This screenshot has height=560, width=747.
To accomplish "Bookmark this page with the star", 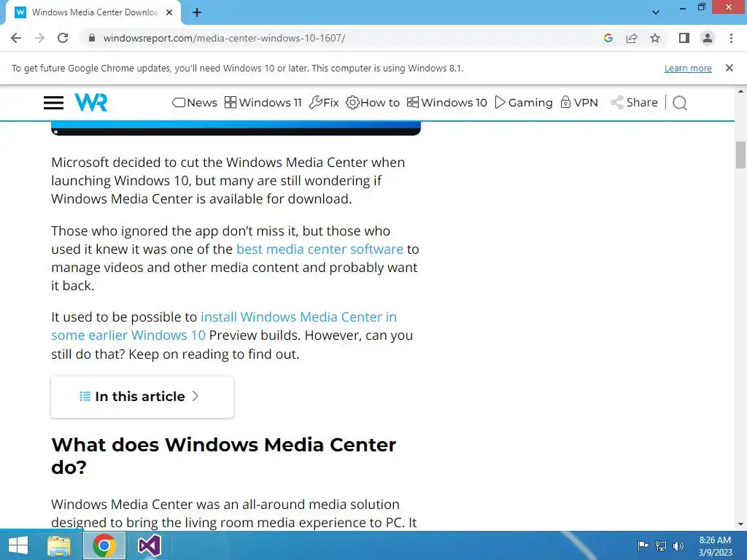I will coord(655,38).
